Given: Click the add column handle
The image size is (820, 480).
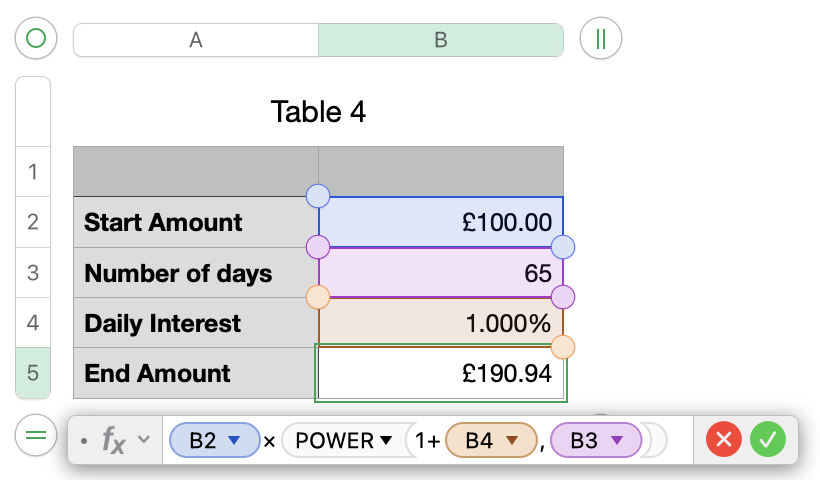Looking at the screenshot, I should [x=601, y=39].
